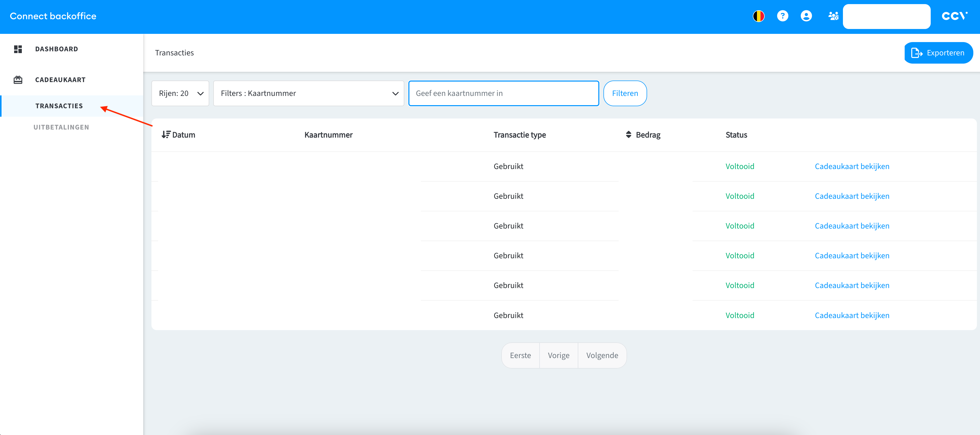Viewport: 980px width, 435px height.
Task: Focus the kaartnummer input field
Action: coord(503,94)
